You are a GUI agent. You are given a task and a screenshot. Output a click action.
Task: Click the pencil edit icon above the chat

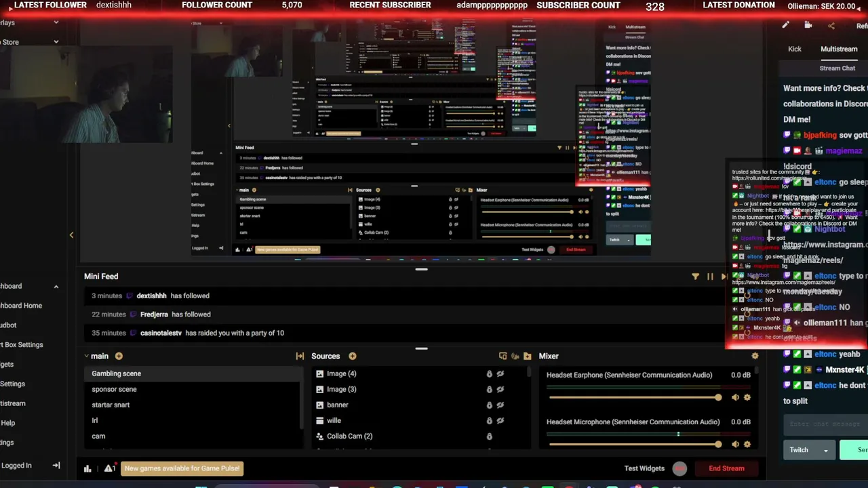(785, 25)
